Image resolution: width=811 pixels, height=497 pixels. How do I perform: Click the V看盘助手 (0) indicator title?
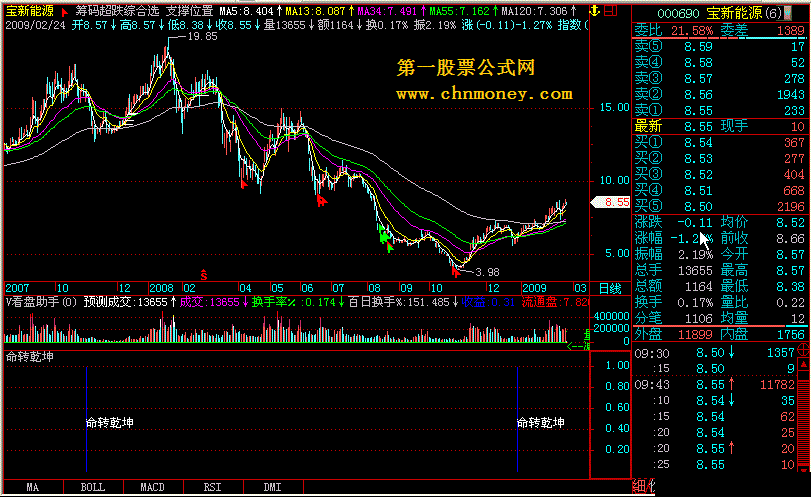41,302
